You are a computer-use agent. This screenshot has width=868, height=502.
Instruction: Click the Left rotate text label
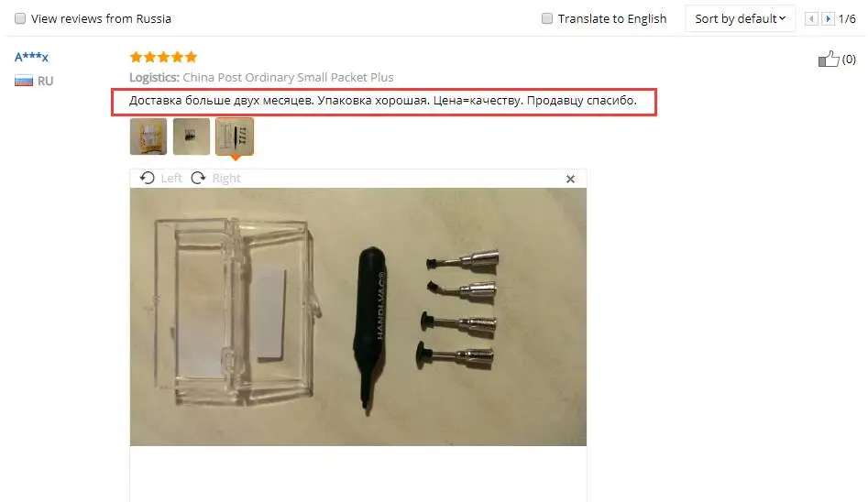tap(171, 179)
